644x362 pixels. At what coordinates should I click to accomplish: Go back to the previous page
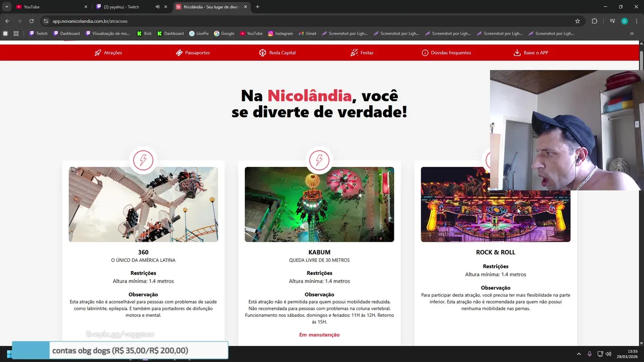point(7,21)
